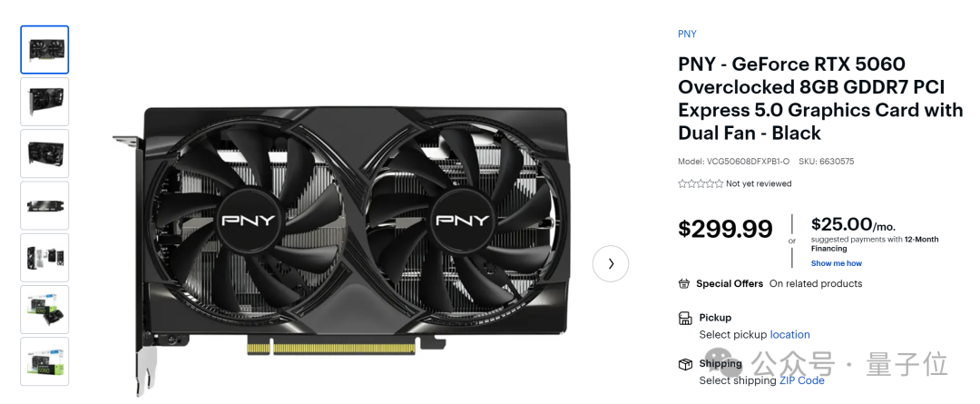Screen dimensions: 980x404
Task: Open the PNY brand link above title
Action: click(x=687, y=34)
